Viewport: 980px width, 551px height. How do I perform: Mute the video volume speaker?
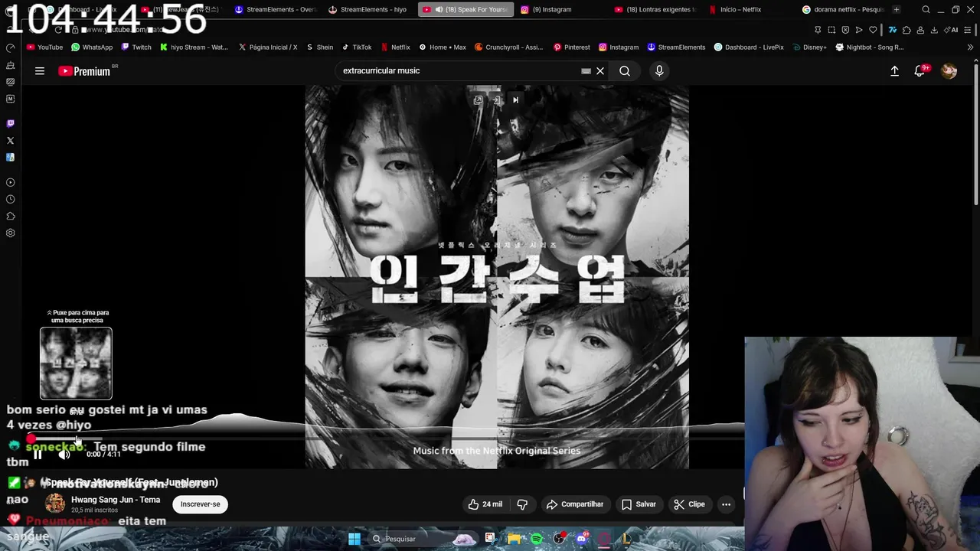pos(64,455)
